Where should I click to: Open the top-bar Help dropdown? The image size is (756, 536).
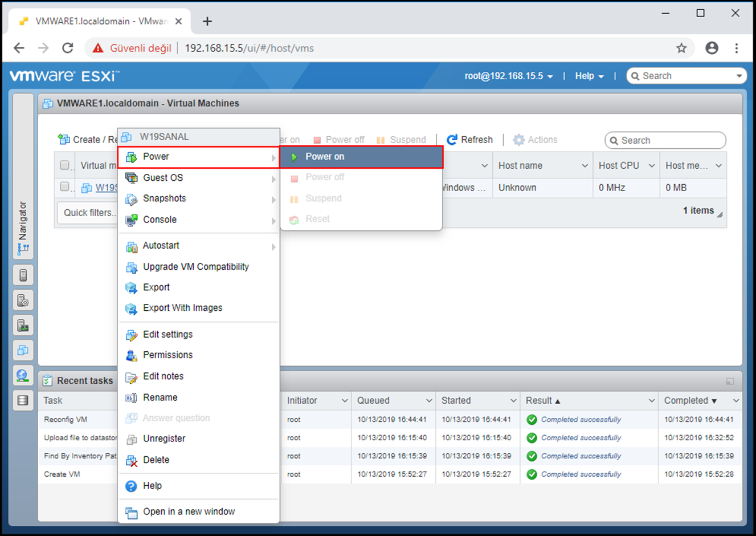coord(589,76)
